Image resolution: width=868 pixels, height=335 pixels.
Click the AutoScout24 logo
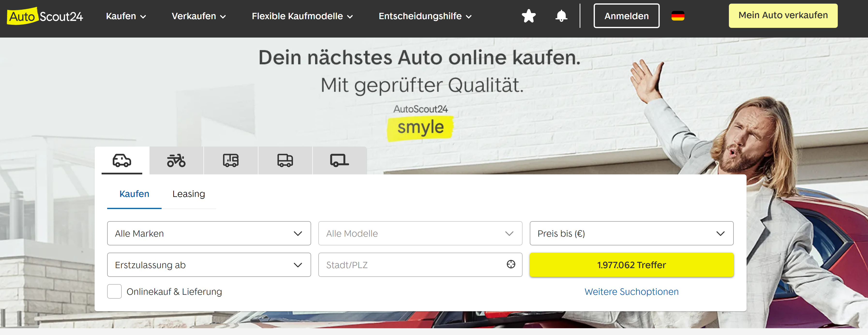coord(45,16)
